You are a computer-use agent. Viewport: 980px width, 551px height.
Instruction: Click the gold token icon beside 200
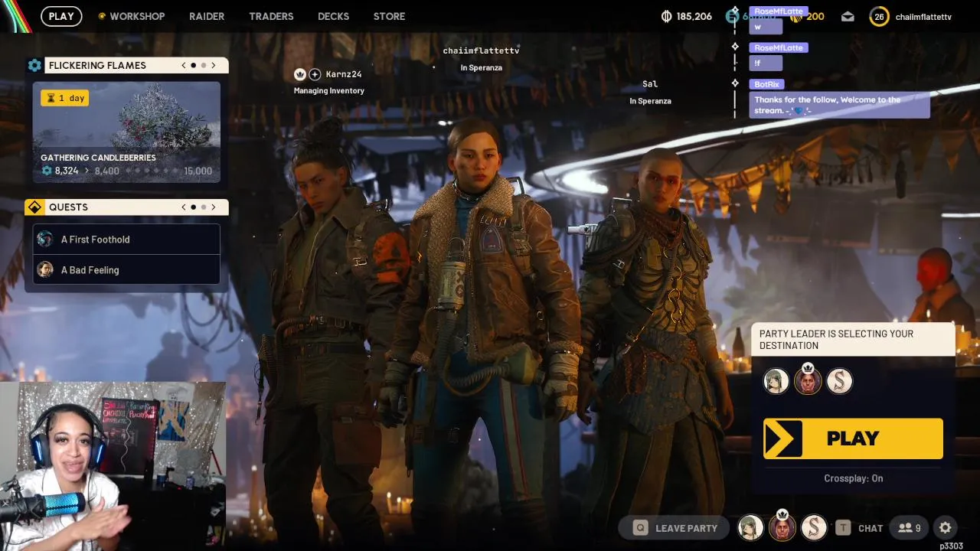796,16
